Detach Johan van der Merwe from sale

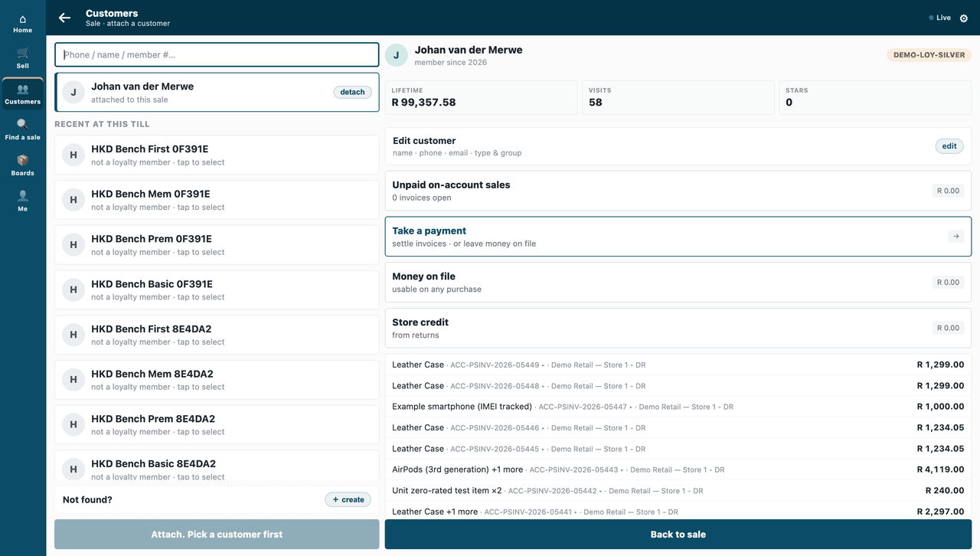click(352, 92)
